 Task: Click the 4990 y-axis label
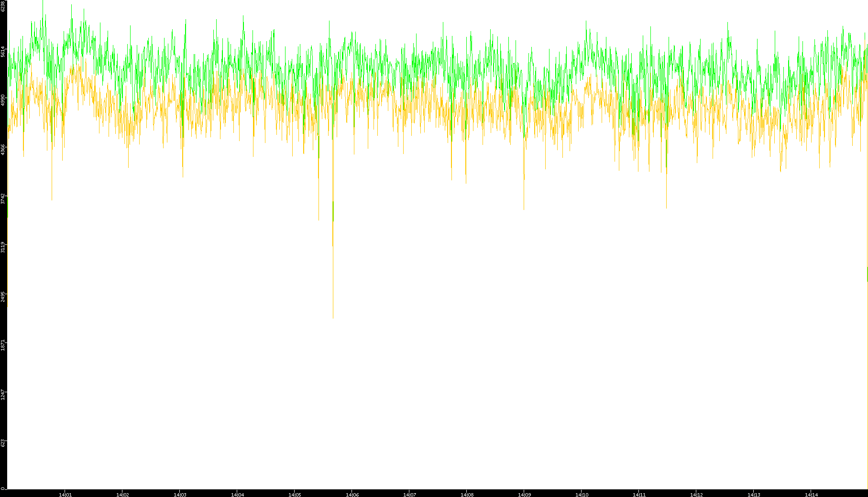[3, 100]
